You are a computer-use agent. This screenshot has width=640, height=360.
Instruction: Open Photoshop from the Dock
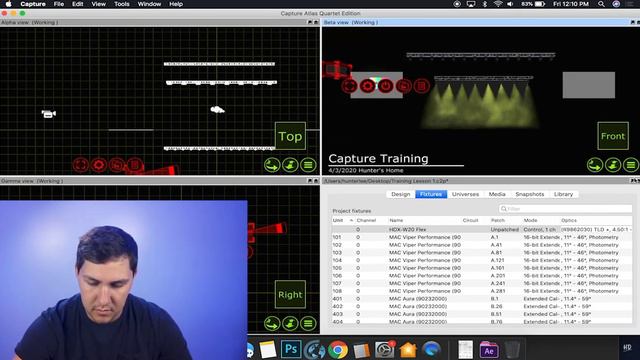point(291,349)
